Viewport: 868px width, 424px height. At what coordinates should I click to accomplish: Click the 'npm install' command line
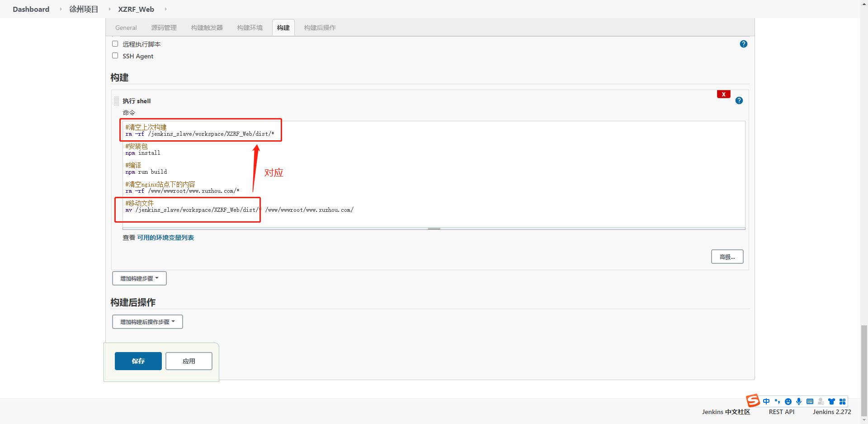click(143, 153)
